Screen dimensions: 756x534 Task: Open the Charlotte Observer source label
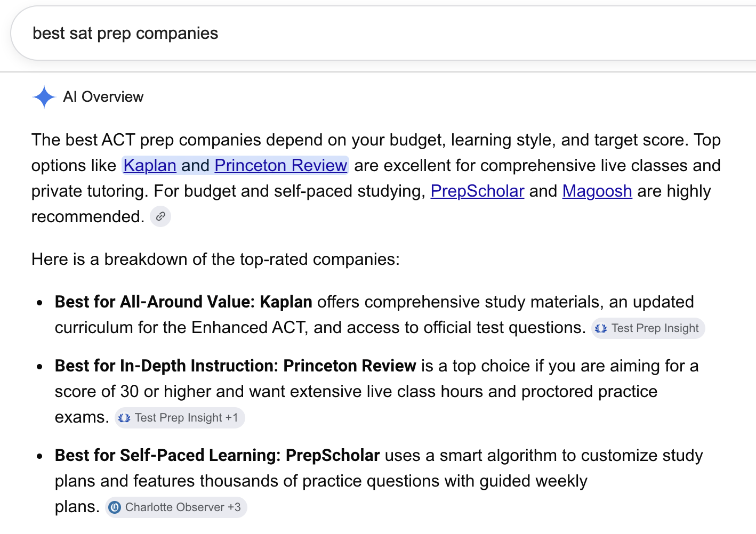pos(174,507)
